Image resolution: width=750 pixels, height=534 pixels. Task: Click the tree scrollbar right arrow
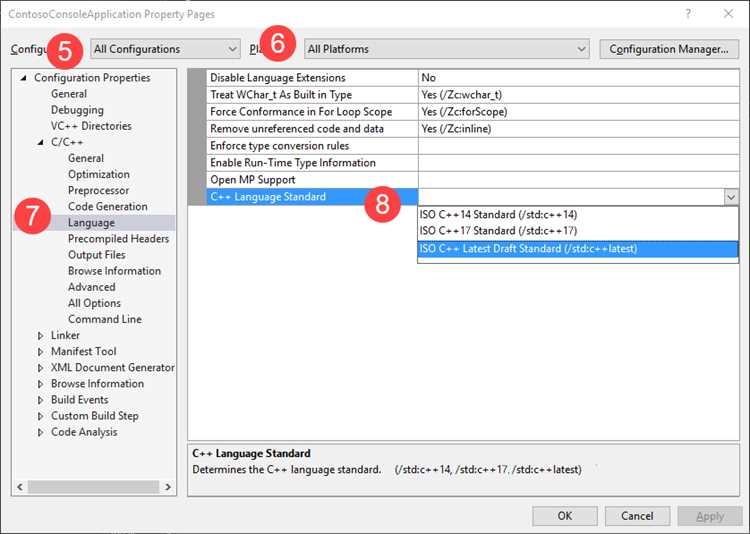pyautogui.click(x=168, y=487)
